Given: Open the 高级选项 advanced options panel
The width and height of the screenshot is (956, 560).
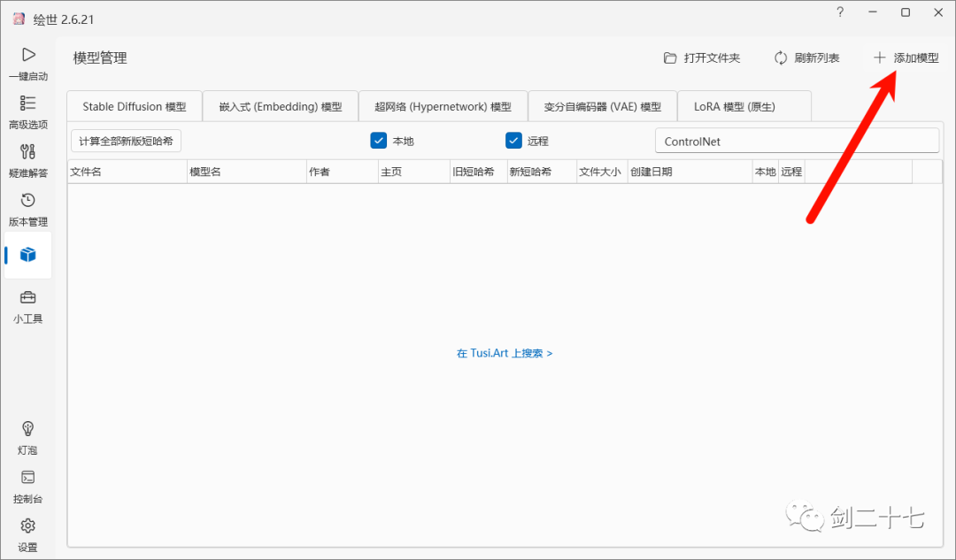Looking at the screenshot, I should [x=27, y=112].
